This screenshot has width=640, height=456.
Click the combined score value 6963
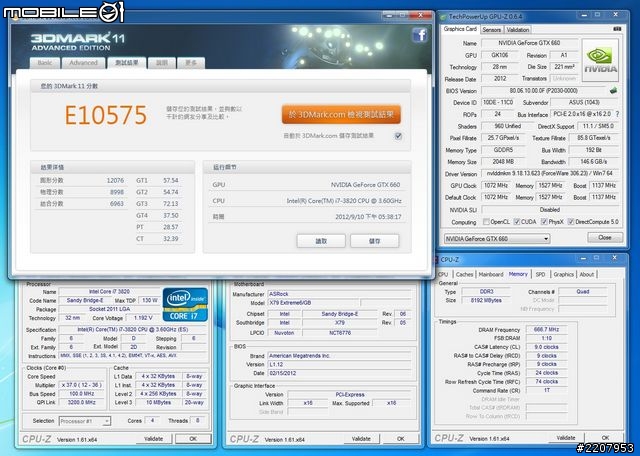click(x=117, y=204)
